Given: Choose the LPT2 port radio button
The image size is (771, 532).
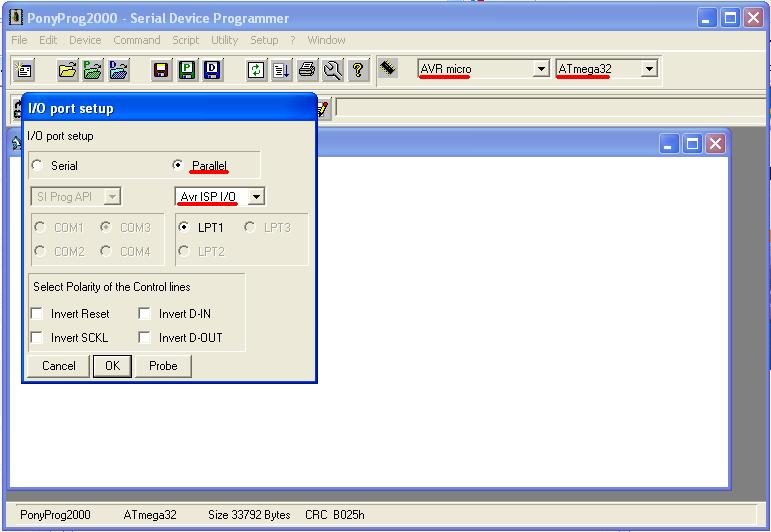Looking at the screenshot, I should pyautogui.click(x=184, y=251).
